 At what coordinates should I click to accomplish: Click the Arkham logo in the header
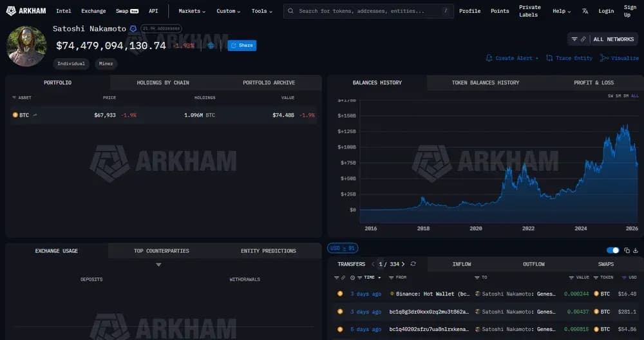pyautogui.click(x=27, y=11)
